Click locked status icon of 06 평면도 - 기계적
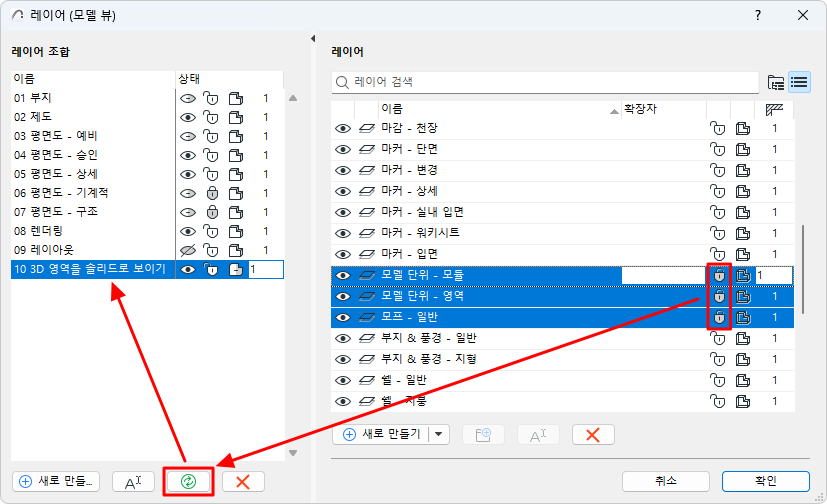 212,193
